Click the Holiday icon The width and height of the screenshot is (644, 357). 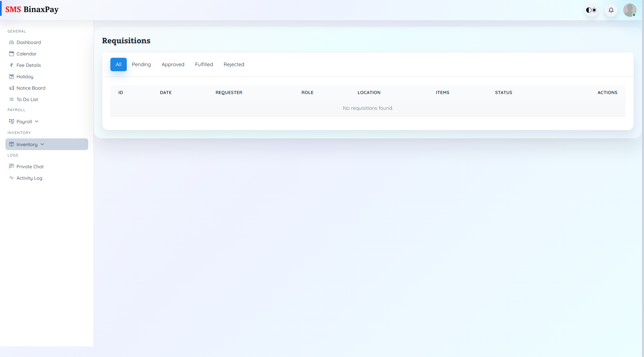[x=11, y=76]
